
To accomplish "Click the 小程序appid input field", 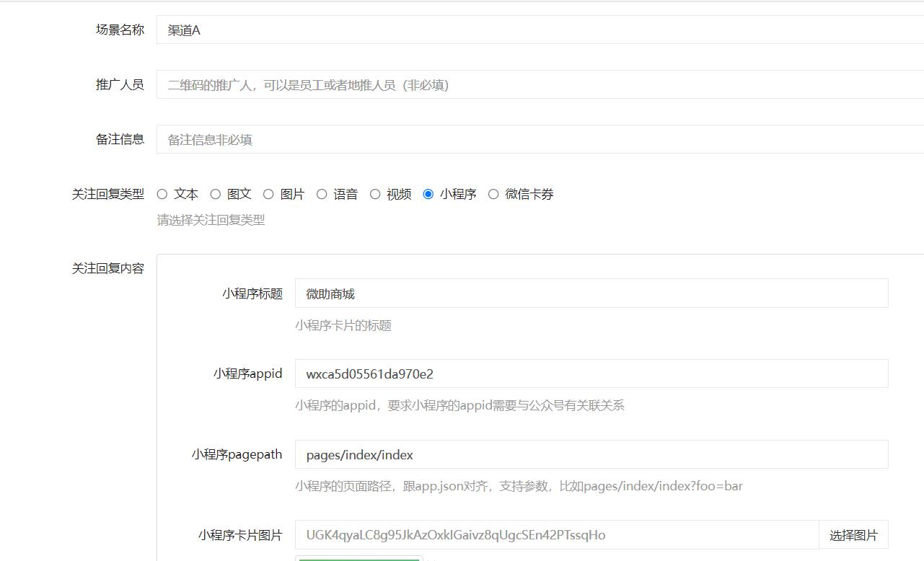I will coord(591,374).
